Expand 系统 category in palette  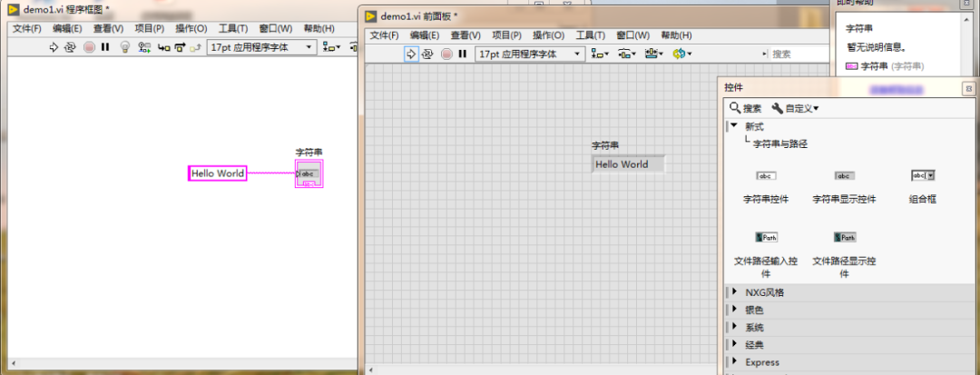[734, 327]
